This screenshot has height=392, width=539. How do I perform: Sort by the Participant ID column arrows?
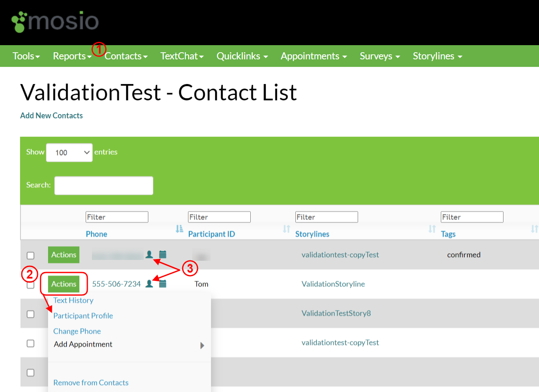pyautogui.click(x=286, y=229)
